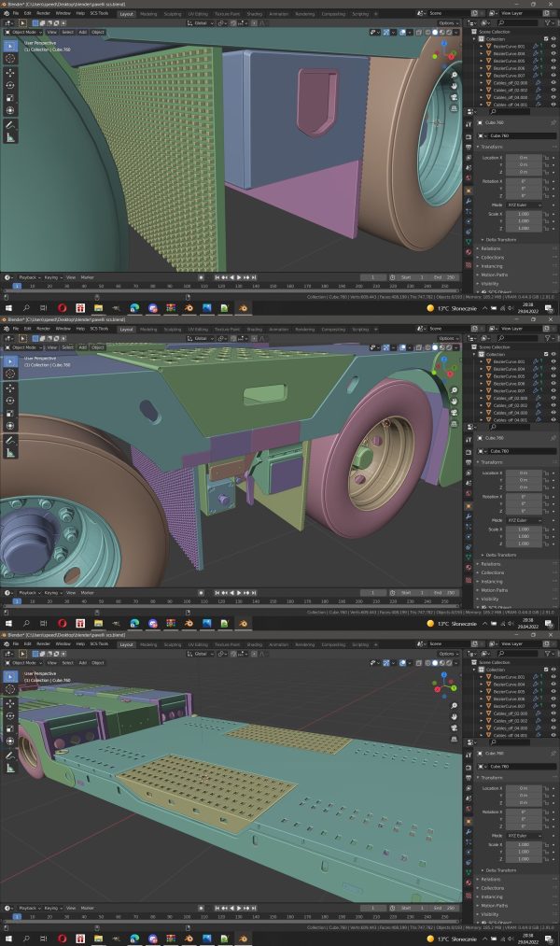Image resolution: width=560 pixels, height=946 pixels.
Task: Open Opera browser from the top taskbar
Action: pyautogui.click(x=62, y=307)
